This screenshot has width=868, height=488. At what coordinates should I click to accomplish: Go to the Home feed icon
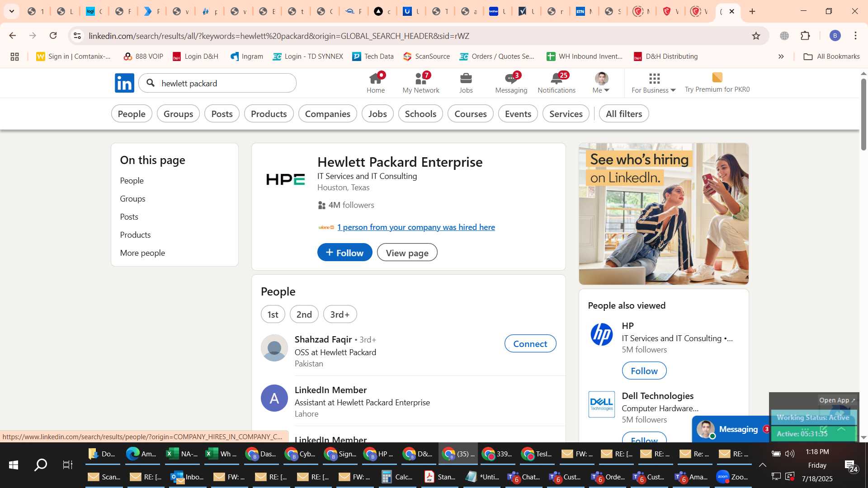[x=376, y=83]
